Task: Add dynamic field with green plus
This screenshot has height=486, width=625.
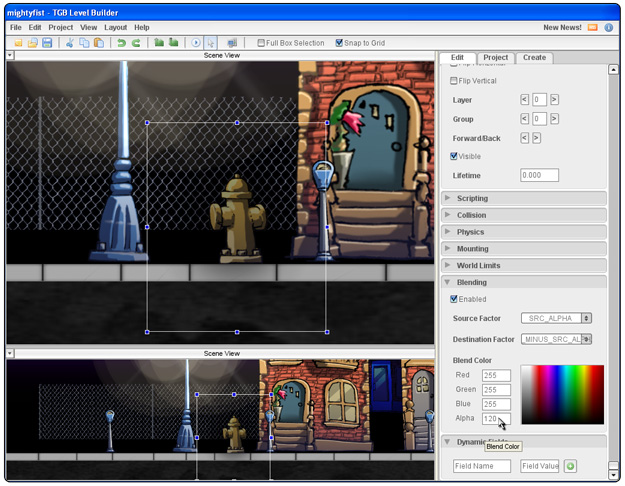Action: (570, 466)
